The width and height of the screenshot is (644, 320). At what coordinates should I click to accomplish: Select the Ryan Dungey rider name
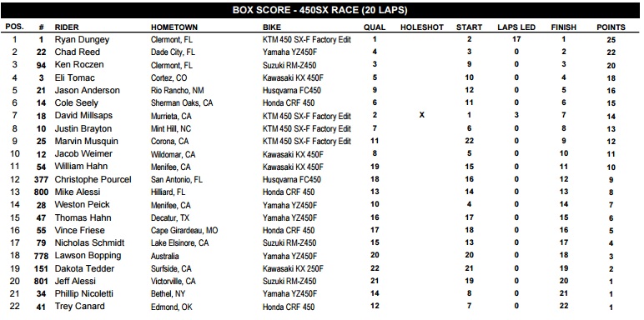tap(82, 39)
